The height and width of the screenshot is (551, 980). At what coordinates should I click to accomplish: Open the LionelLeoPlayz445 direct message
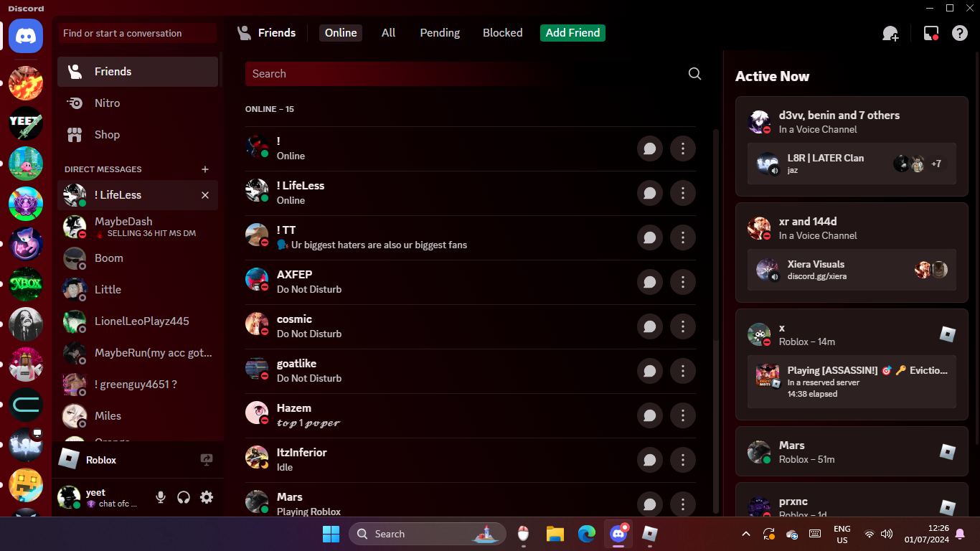pyautogui.click(x=138, y=321)
